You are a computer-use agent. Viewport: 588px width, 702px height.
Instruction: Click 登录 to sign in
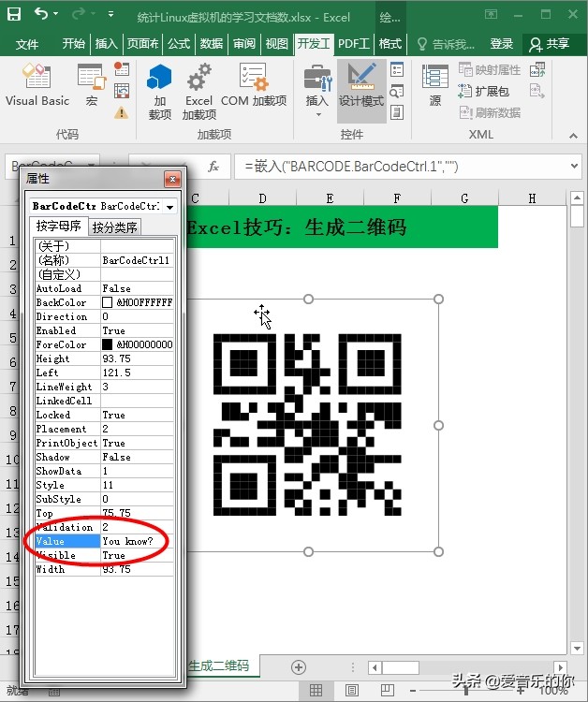pyautogui.click(x=501, y=44)
